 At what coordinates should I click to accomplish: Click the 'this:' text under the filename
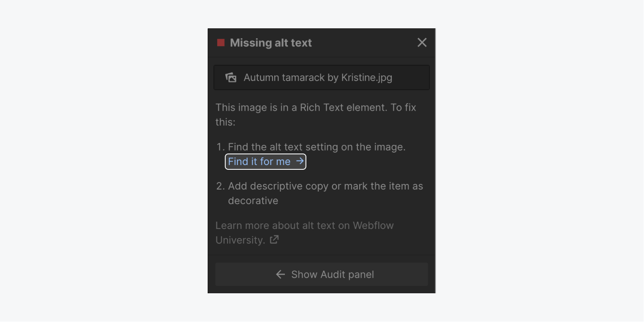pyautogui.click(x=225, y=122)
